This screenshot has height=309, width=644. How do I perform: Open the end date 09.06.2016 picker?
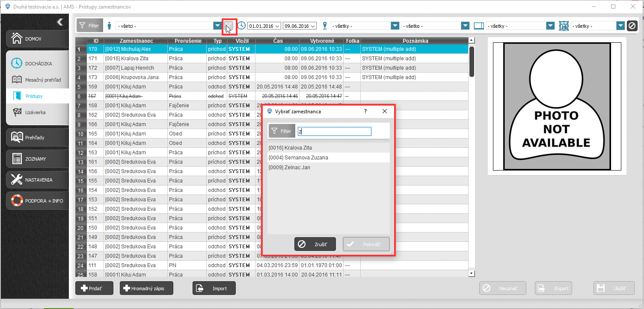(x=300, y=26)
